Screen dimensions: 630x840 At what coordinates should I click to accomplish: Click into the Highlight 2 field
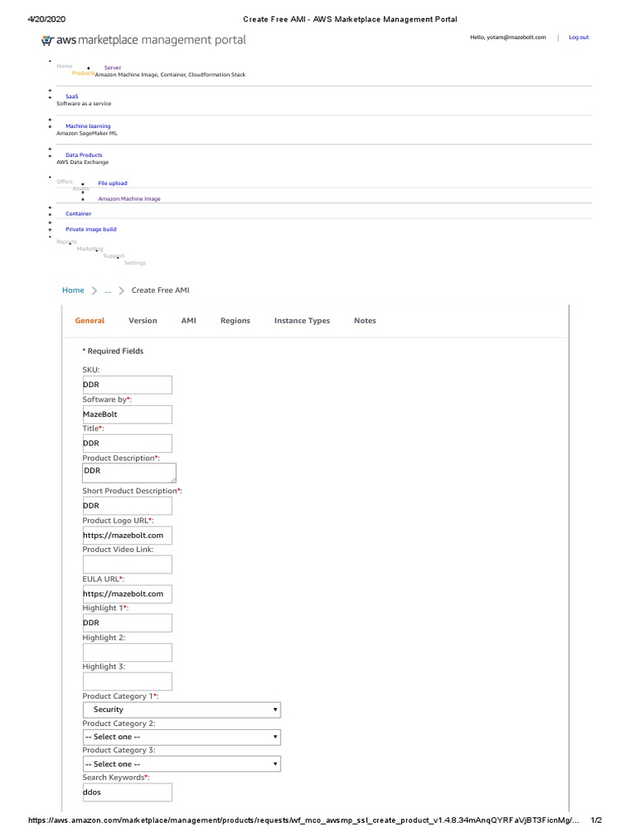click(x=127, y=652)
